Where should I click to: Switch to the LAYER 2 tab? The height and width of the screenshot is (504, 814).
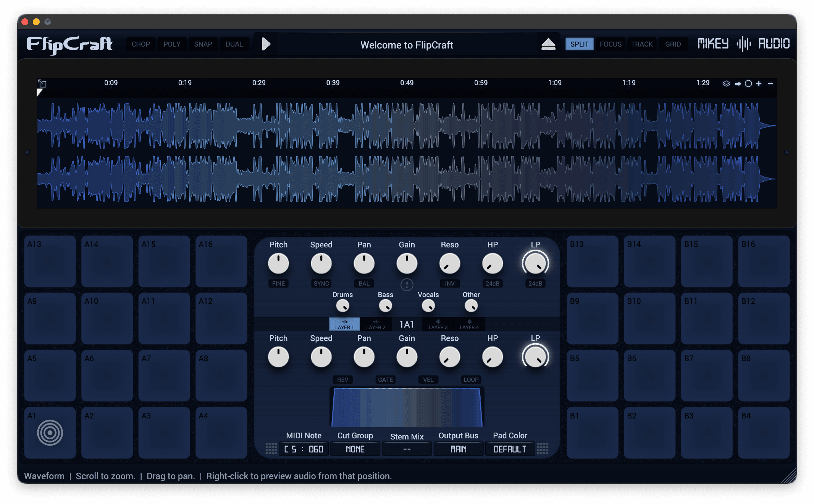(x=376, y=324)
